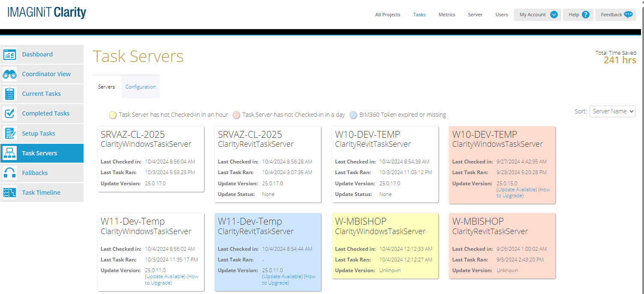The height and width of the screenshot is (294, 644).
Task: Click the Setup Tasks pencil icon
Action: click(9, 134)
